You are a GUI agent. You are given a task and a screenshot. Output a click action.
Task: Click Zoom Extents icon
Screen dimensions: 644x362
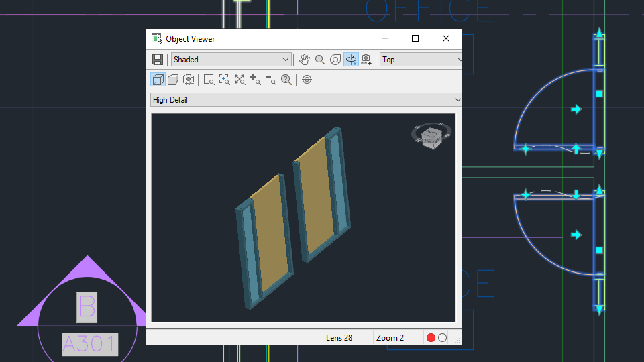pos(240,80)
